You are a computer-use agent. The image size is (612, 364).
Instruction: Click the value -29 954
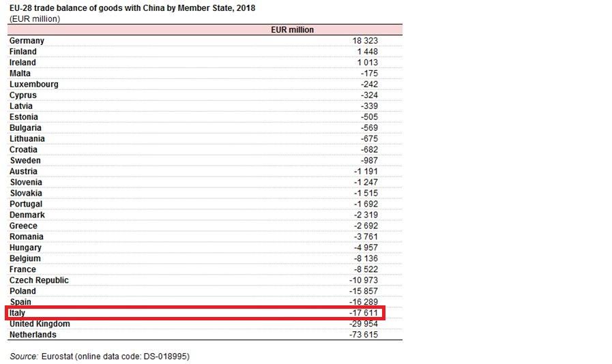(364, 324)
